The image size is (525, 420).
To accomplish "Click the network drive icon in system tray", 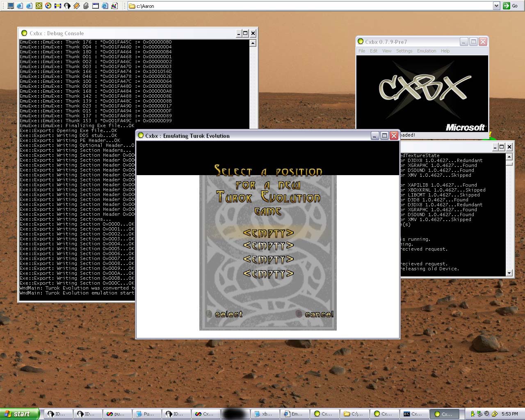I will (x=479, y=414).
